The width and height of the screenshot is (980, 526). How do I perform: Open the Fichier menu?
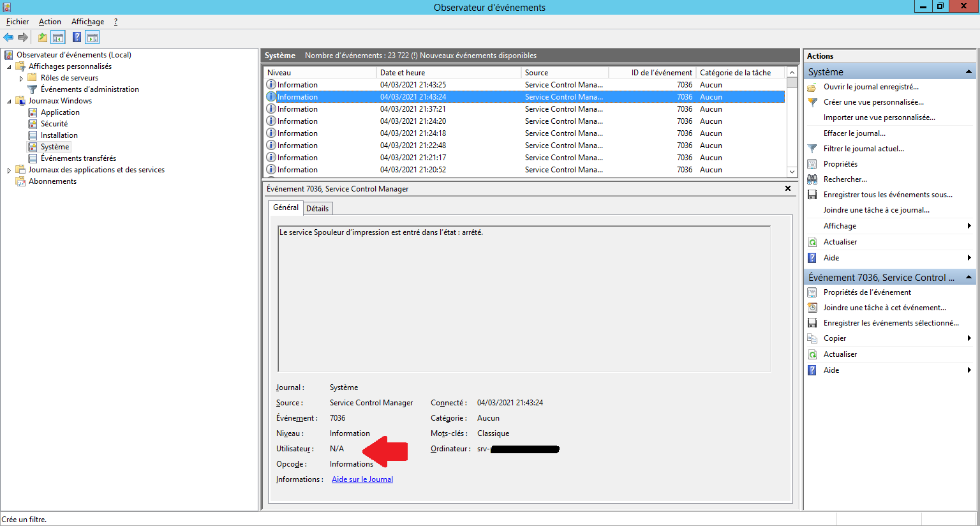[x=18, y=22]
